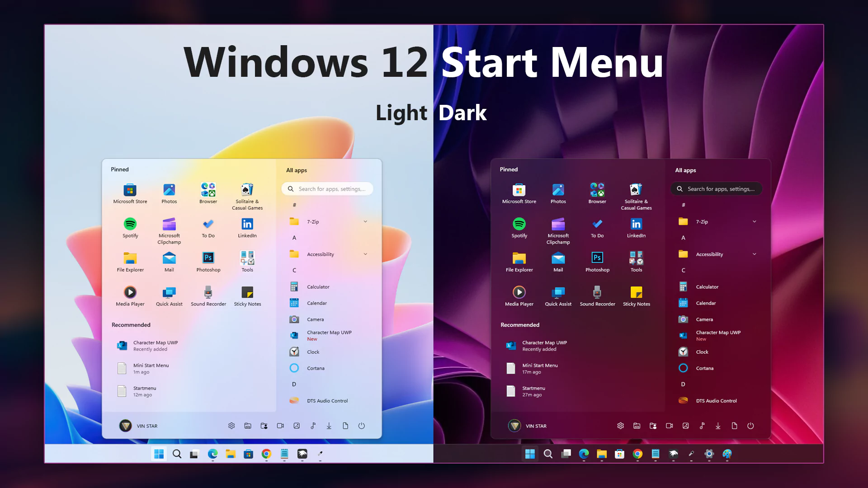The image size is (868, 488).
Task: Jump to letter A in light All apps
Action: tap(294, 238)
